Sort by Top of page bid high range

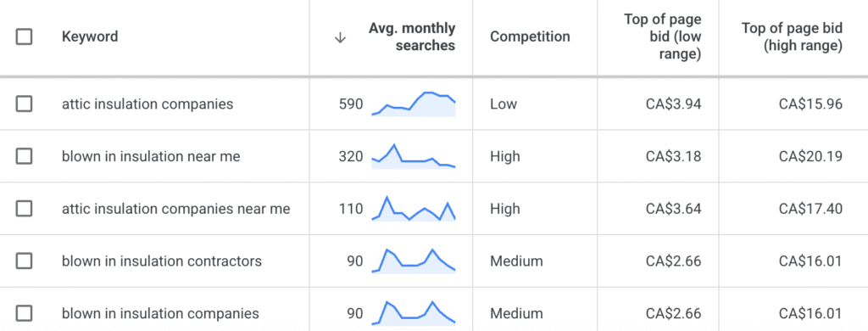point(793,37)
